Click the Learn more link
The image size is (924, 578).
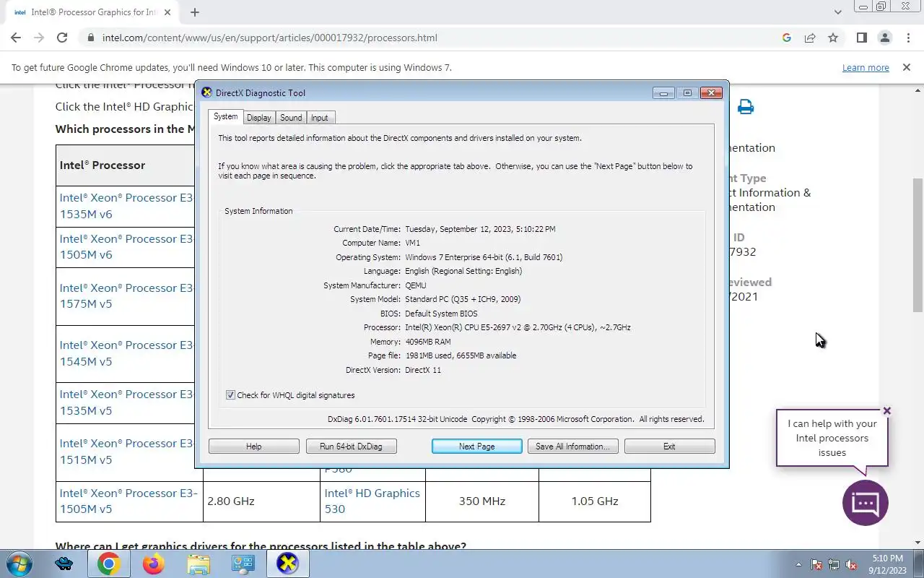tap(866, 67)
